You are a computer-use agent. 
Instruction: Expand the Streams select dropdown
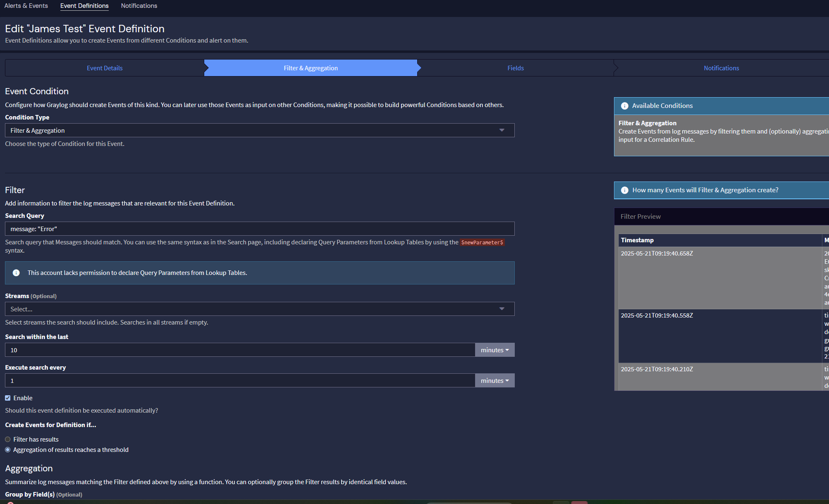pos(259,309)
